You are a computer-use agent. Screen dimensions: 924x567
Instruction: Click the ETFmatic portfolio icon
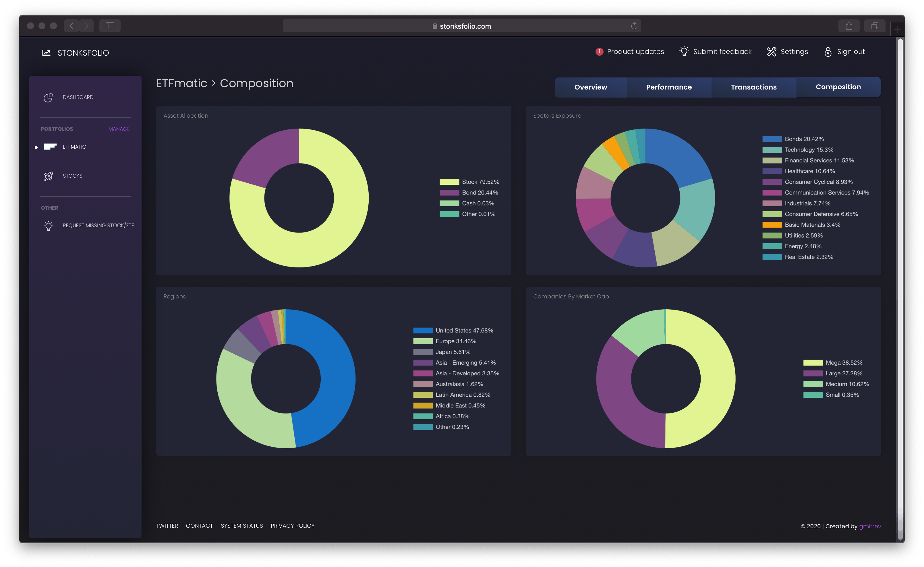[x=50, y=147]
